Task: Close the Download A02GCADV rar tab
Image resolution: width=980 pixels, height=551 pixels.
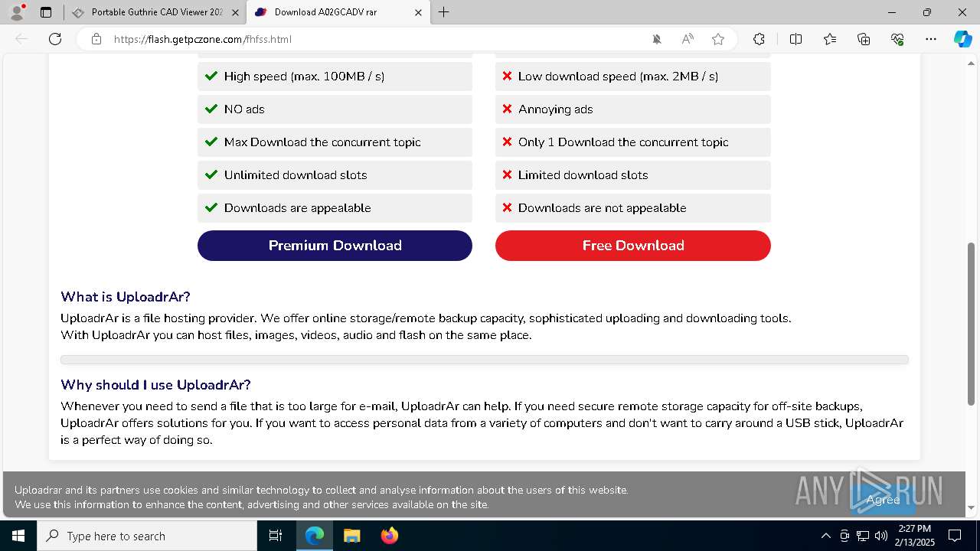Action: pos(418,12)
